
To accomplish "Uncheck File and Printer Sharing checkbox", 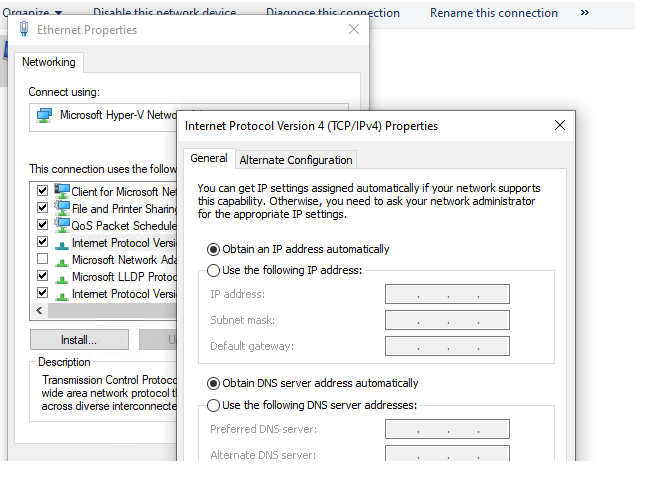I will click(42, 207).
